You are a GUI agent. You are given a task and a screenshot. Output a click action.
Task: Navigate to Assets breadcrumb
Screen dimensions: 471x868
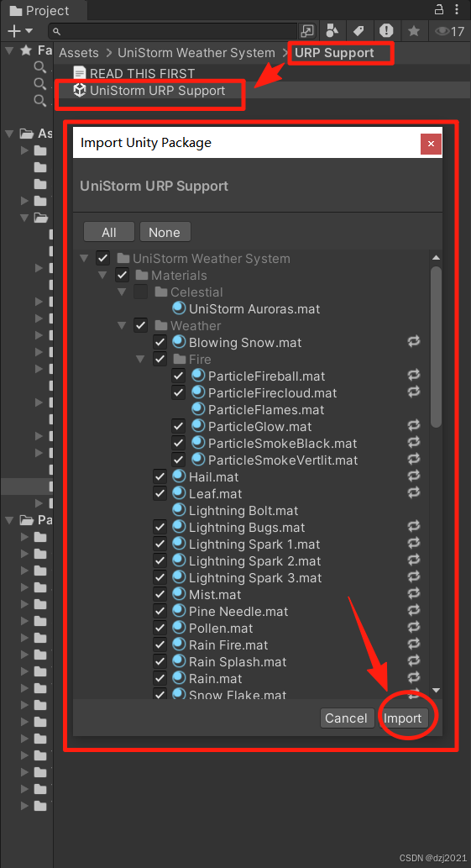click(x=79, y=53)
